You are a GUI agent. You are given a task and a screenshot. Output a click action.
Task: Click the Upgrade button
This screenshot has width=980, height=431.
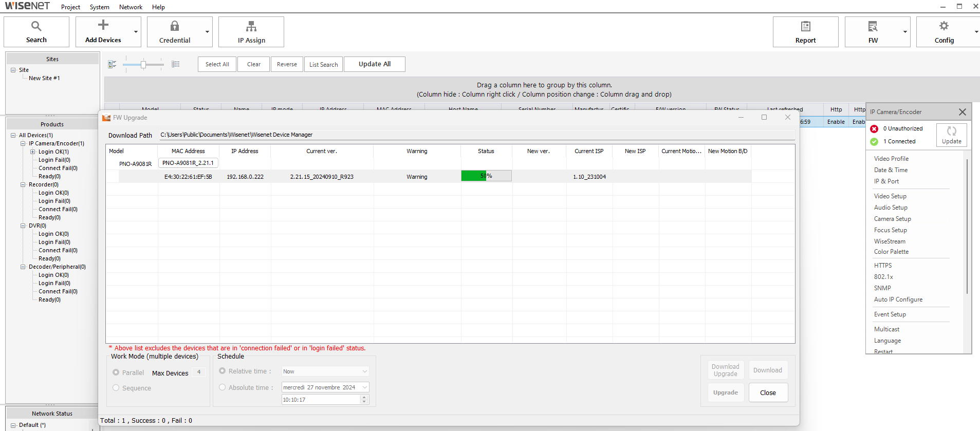(x=725, y=392)
